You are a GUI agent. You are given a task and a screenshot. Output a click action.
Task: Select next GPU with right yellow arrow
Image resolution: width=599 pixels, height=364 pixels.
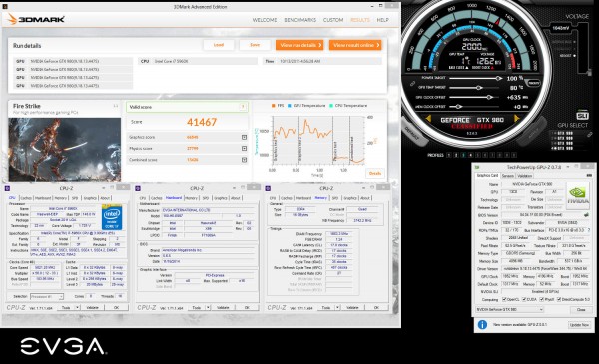[518, 119]
